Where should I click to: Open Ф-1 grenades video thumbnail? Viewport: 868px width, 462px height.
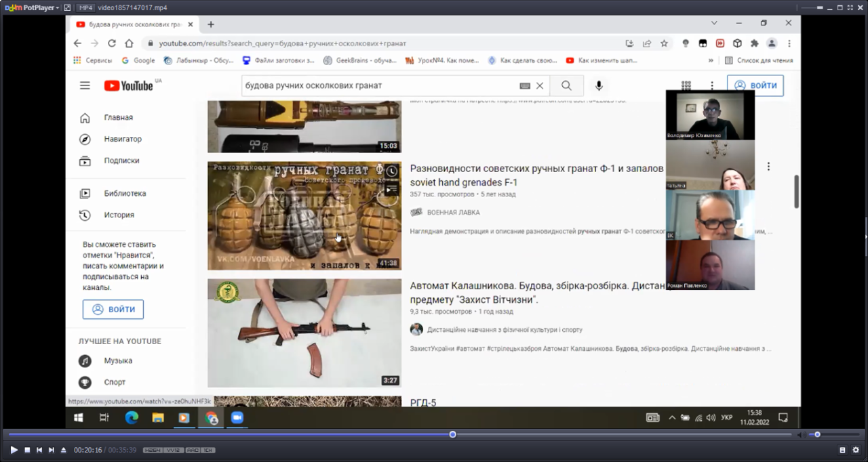tap(304, 215)
